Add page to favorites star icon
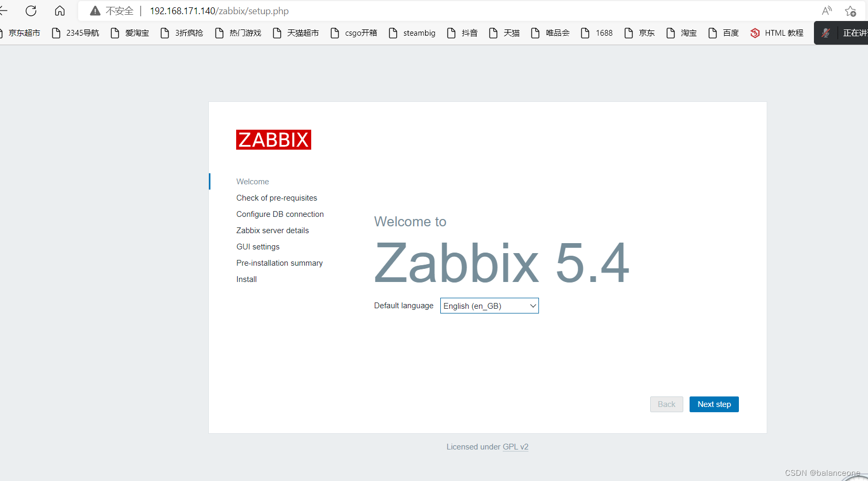Image resolution: width=868 pixels, height=481 pixels. pyautogui.click(x=851, y=11)
